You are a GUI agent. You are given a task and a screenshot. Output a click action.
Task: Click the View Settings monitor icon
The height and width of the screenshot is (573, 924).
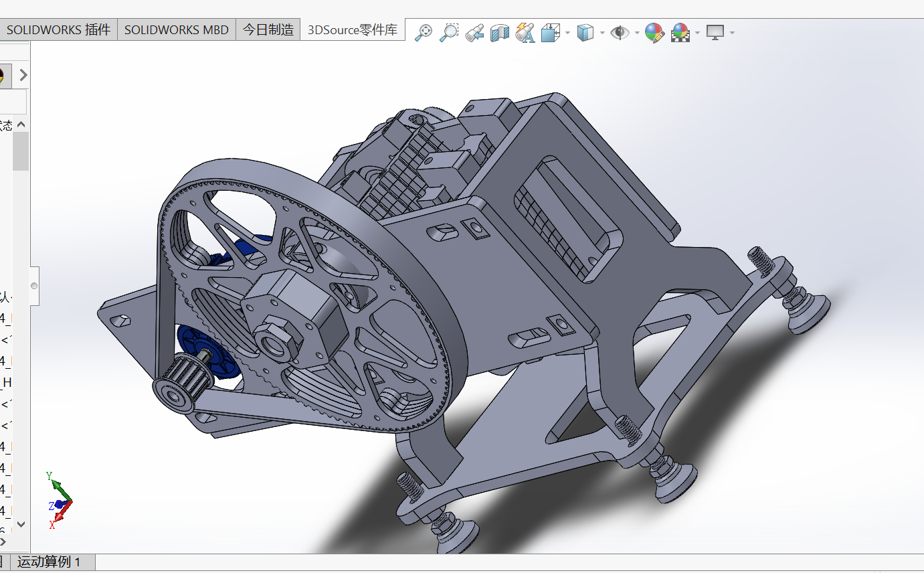(x=715, y=32)
